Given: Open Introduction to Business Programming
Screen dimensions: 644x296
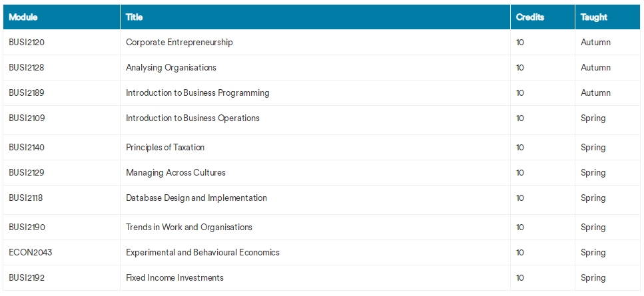Looking at the screenshot, I should point(198,93).
